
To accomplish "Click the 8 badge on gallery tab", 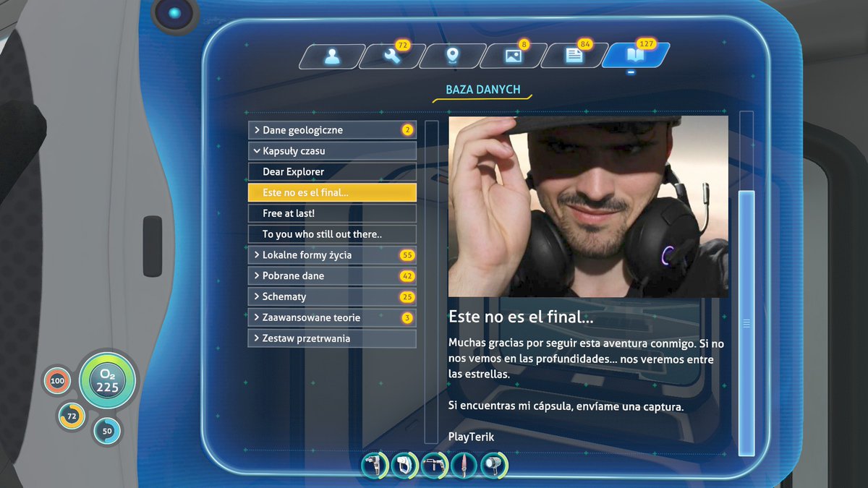I will pyautogui.click(x=524, y=45).
